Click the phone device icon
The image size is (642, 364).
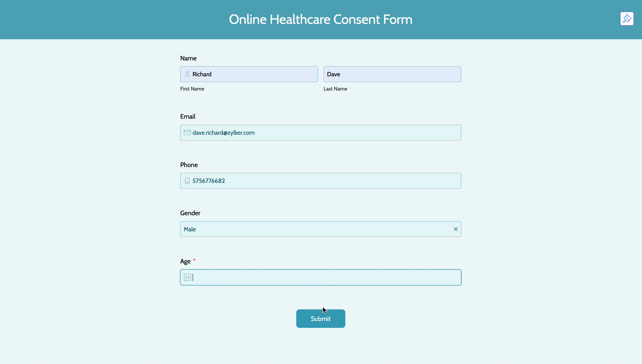click(187, 181)
